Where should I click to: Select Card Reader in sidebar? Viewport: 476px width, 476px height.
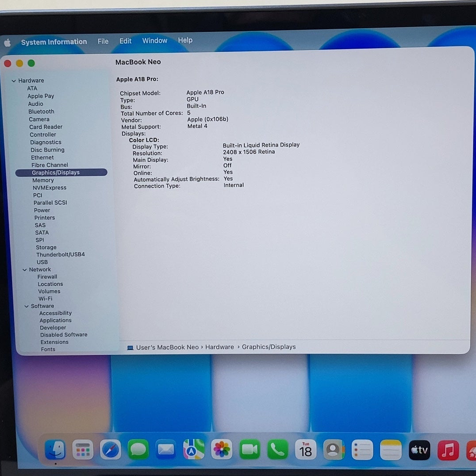(46, 127)
